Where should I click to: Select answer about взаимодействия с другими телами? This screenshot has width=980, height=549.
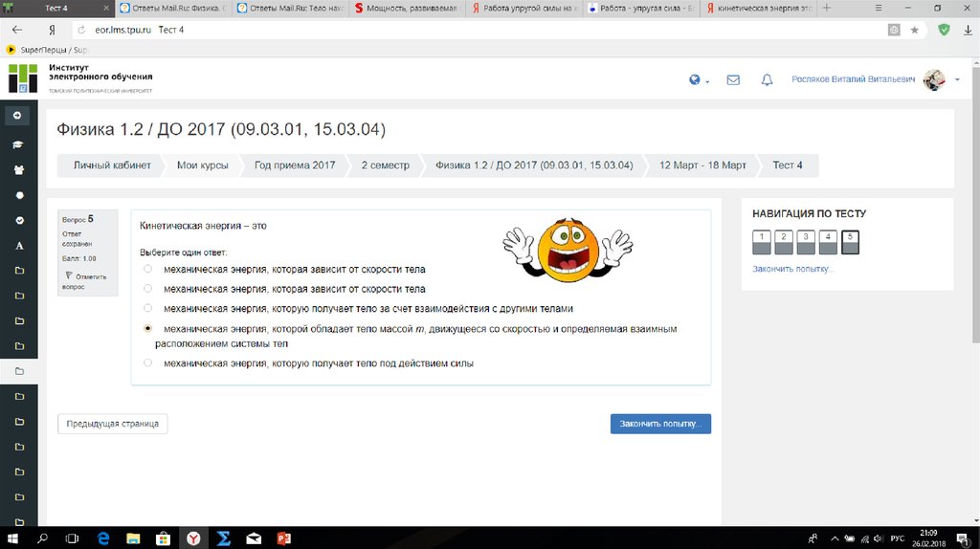[x=147, y=308]
